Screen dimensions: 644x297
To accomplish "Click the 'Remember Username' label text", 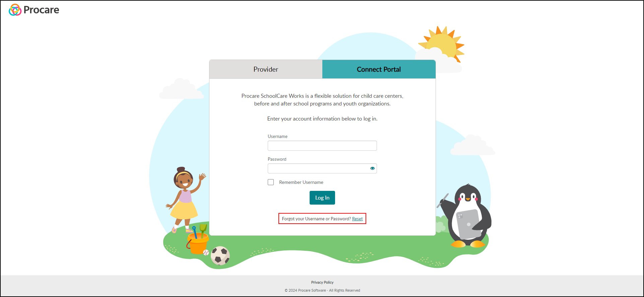I will 301,182.
